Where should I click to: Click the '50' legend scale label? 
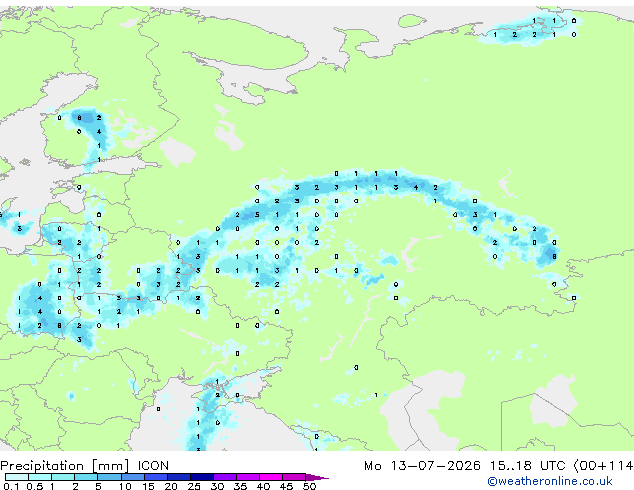point(309,486)
